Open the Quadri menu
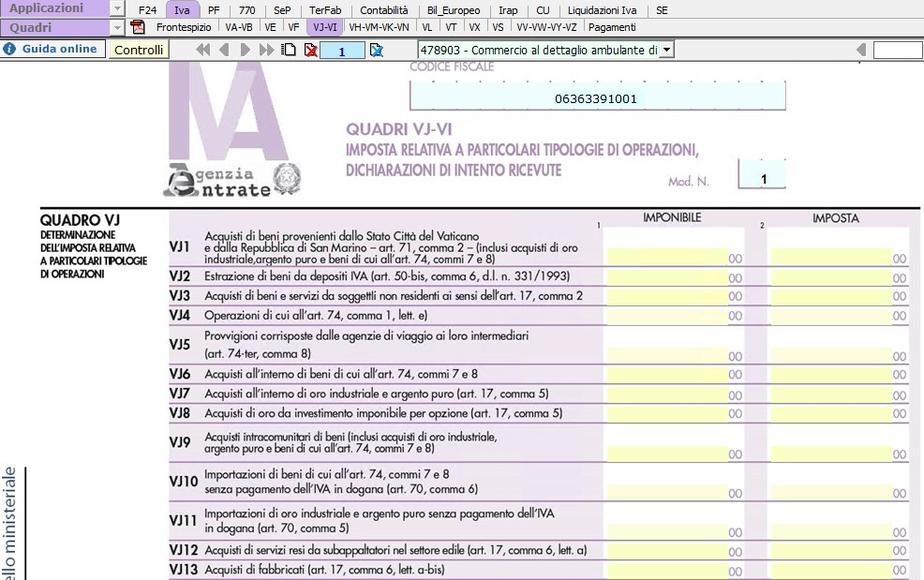924x580 pixels. coord(54,28)
